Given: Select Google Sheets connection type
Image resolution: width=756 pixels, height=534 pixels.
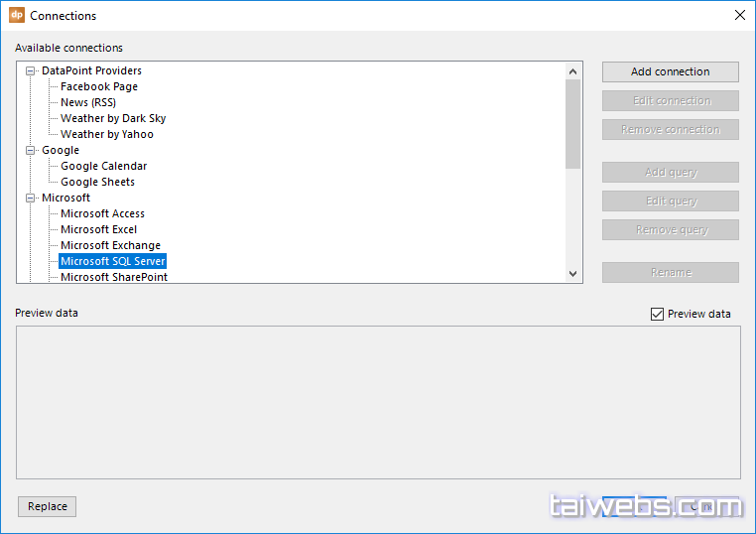Looking at the screenshot, I should 97,183.
